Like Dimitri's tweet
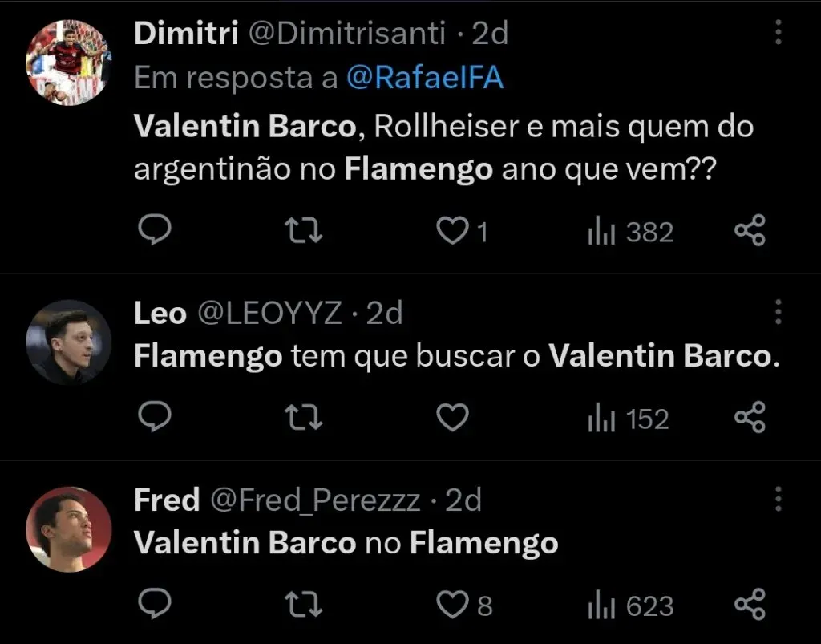821x644 pixels. 452,232
